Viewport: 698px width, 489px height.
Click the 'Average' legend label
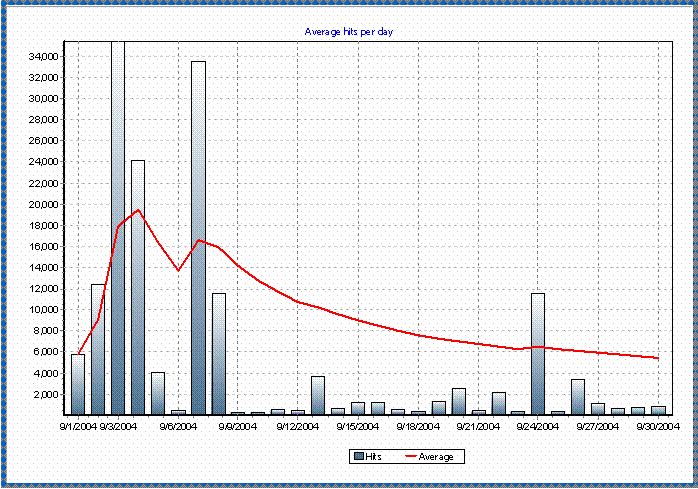[436, 456]
